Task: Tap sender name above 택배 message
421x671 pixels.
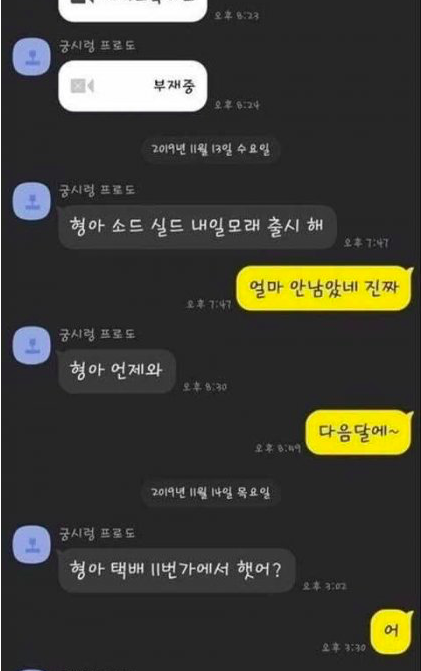Action: 97,533
